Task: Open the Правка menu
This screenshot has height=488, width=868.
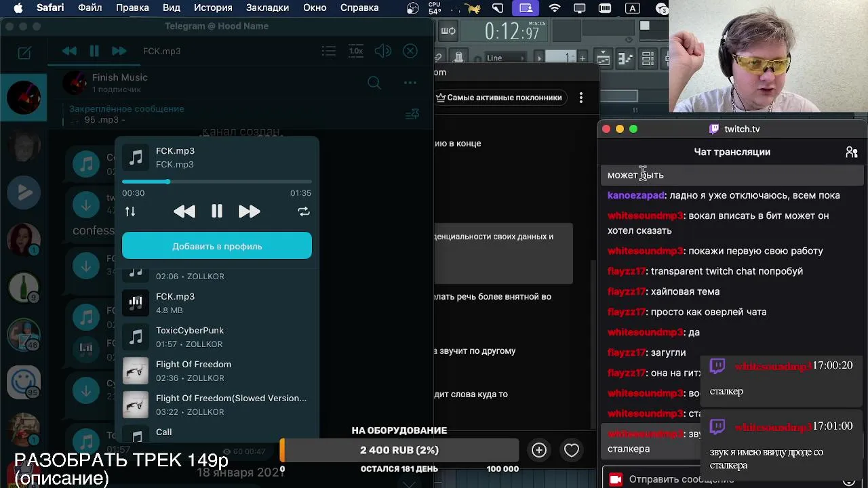Action: coord(132,7)
